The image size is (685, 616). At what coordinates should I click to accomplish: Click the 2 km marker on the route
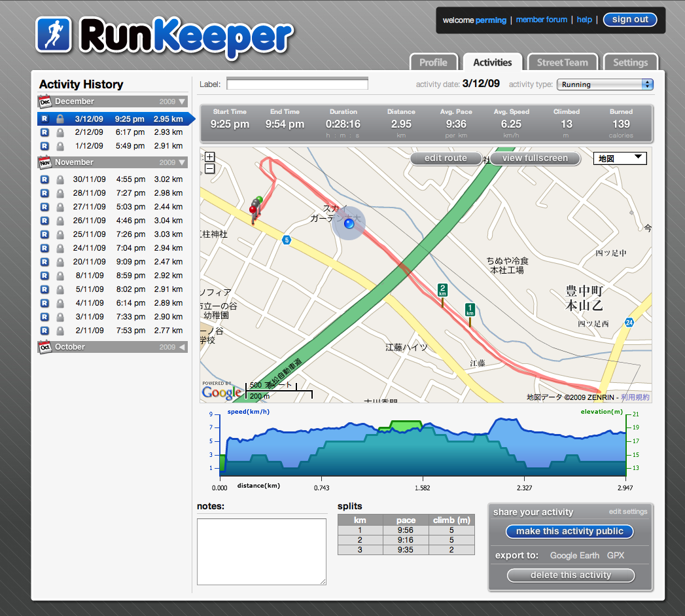442,294
